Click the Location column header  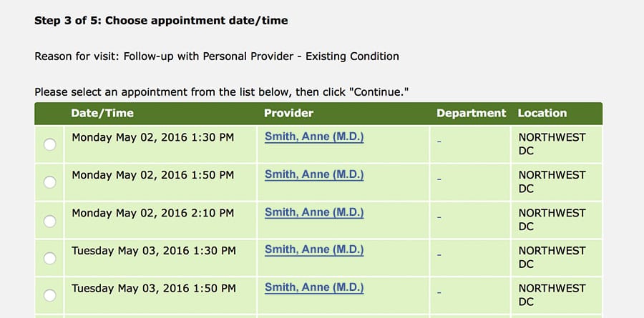pyautogui.click(x=542, y=113)
